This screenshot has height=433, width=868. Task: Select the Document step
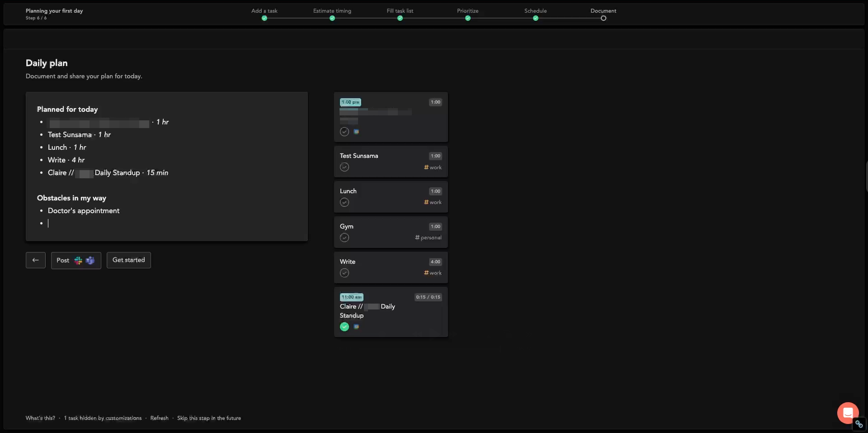click(x=604, y=14)
